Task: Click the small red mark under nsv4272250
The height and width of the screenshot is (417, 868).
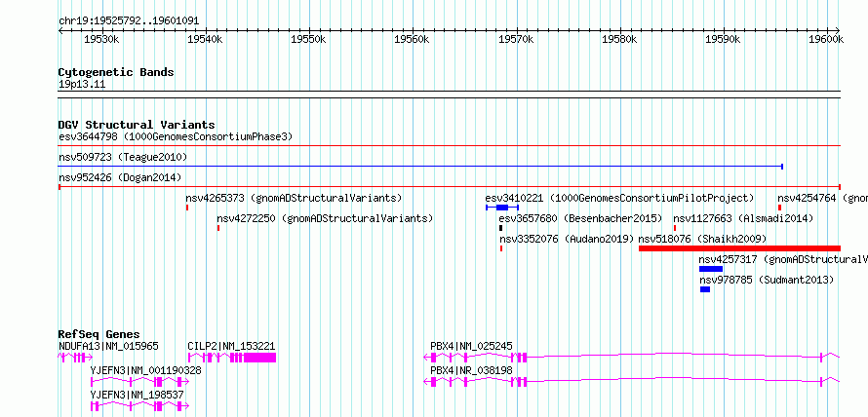Action: (218, 228)
